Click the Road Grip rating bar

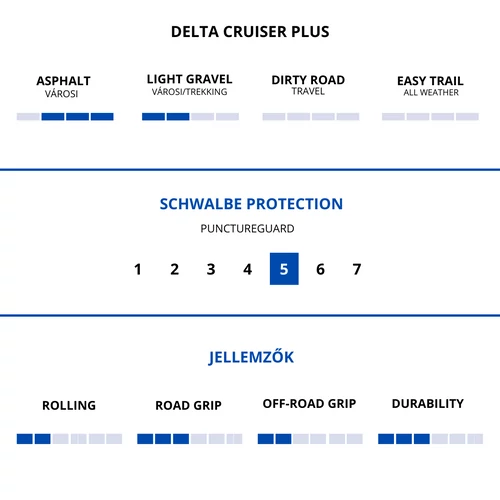pyautogui.click(x=190, y=439)
